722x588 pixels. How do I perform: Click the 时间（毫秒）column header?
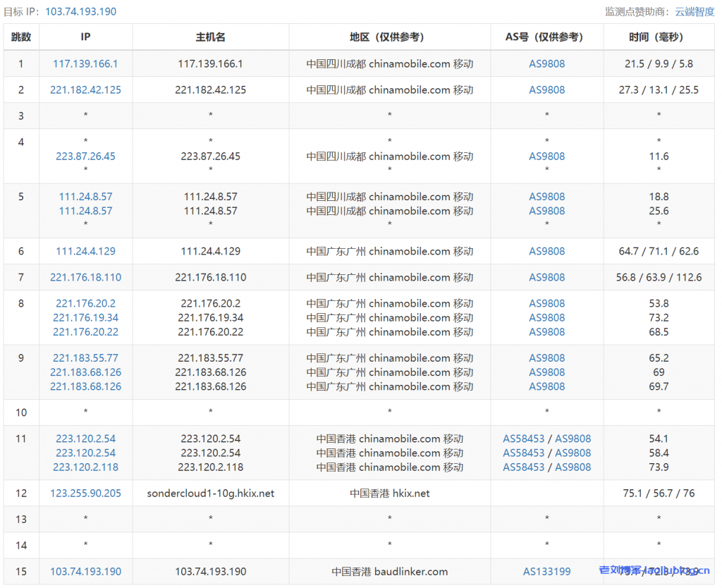pos(659,37)
